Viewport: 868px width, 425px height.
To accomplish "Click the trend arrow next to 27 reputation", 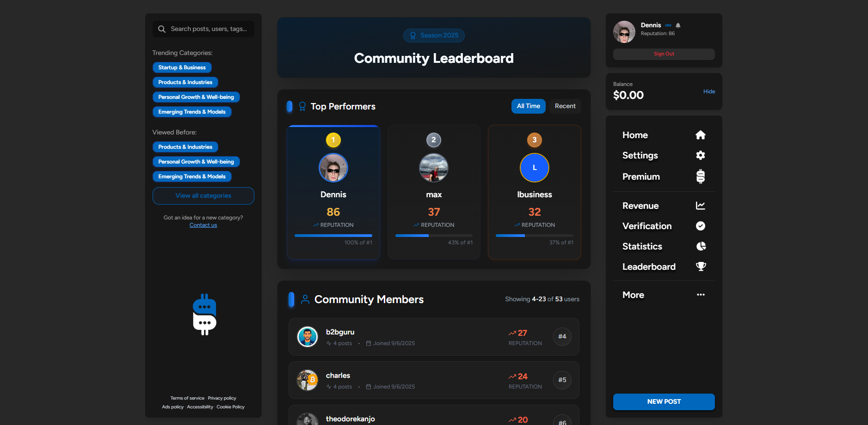I will click(x=512, y=333).
